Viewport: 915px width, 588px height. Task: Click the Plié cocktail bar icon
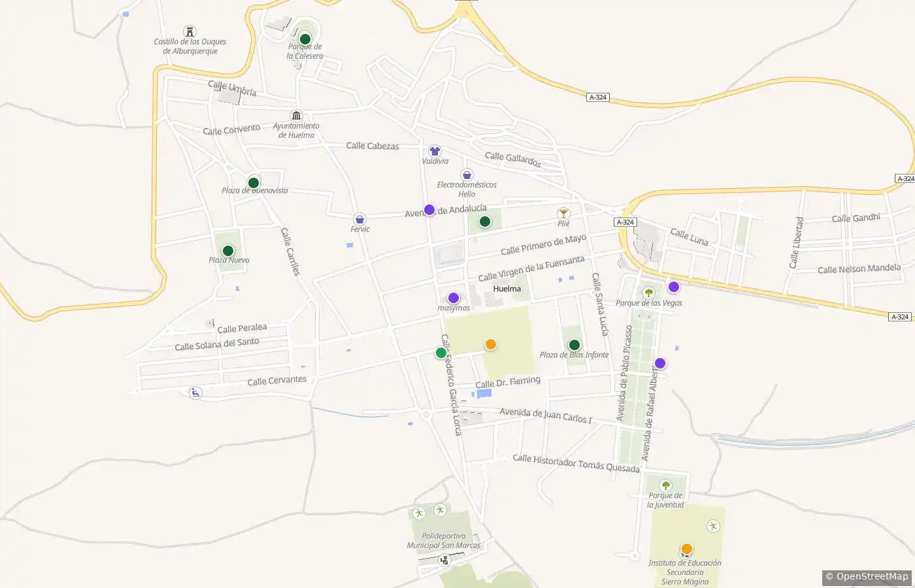tap(563, 214)
